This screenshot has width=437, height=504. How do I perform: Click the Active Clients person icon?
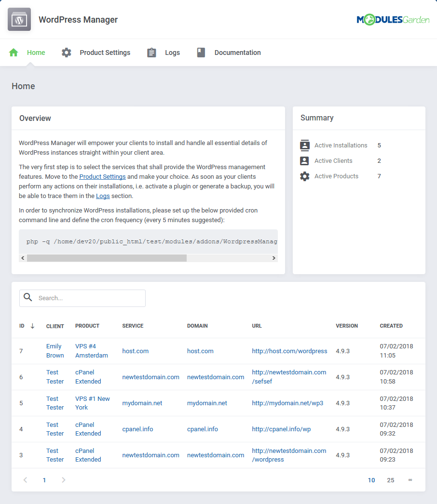[304, 161]
